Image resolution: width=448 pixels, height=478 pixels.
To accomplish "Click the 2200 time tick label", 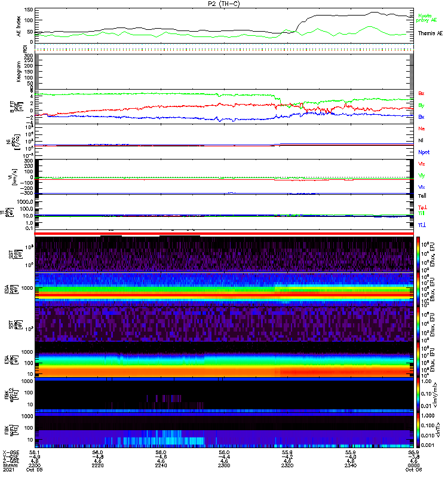I will [x=35, y=465].
